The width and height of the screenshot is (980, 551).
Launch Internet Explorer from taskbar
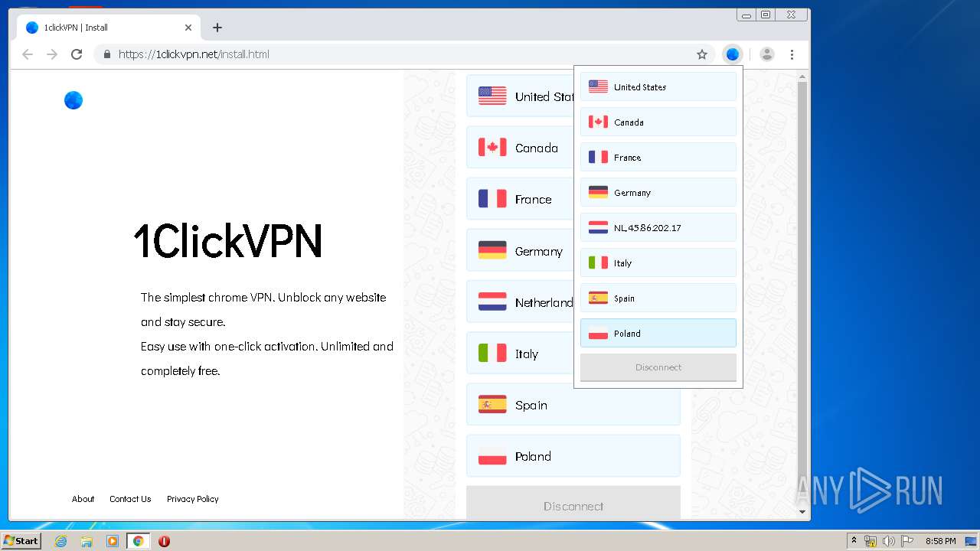coord(61,541)
